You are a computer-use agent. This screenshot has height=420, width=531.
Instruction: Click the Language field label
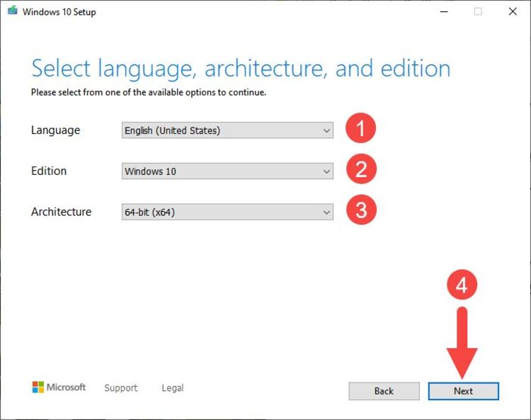click(x=55, y=130)
